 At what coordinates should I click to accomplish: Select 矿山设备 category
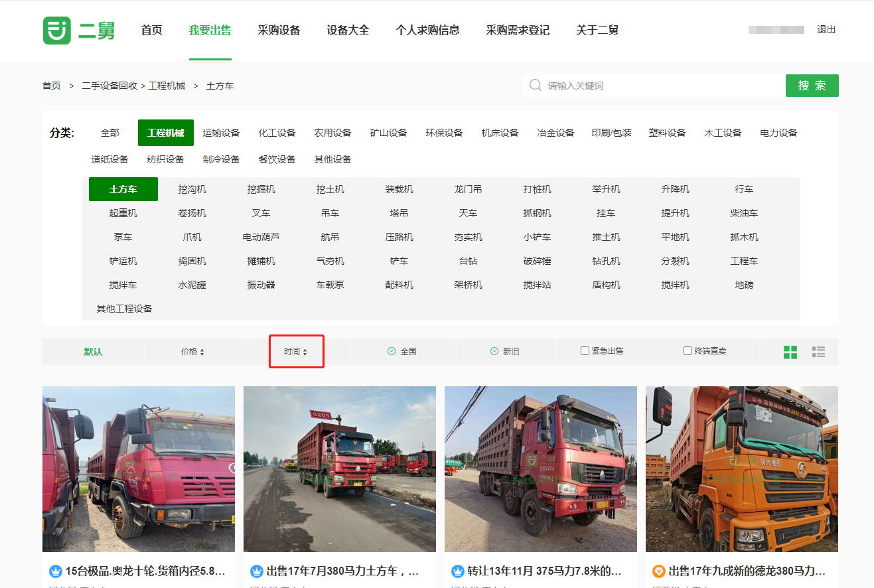[389, 133]
